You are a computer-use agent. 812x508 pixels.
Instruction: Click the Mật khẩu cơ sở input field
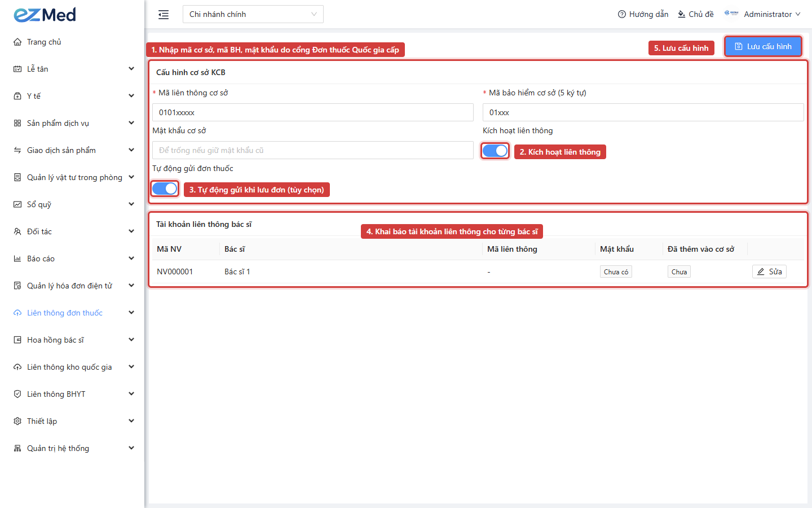[x=313, y=150]
